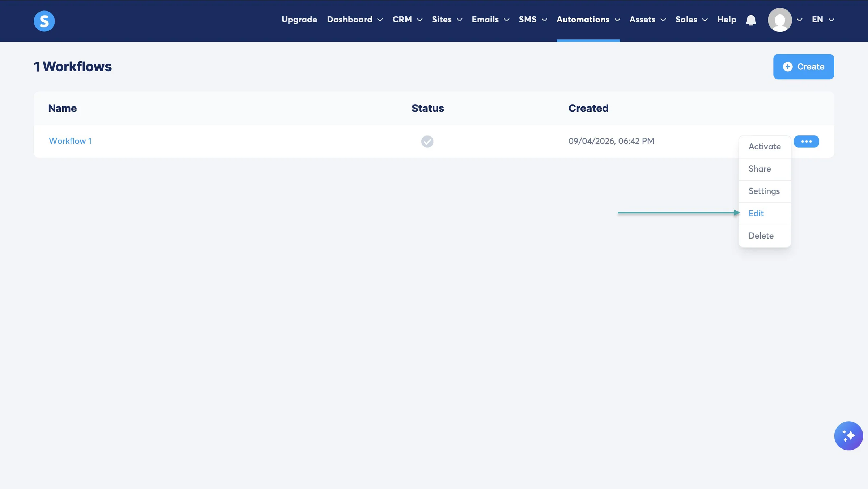Expand the Sales dropdown menu
This screenshot has width=868, height=489.
pos(691,20)
